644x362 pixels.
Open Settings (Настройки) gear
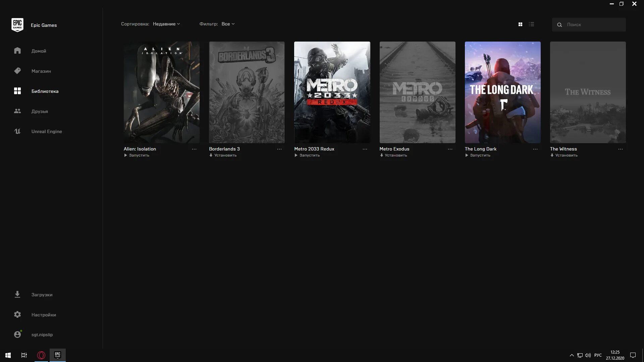[x=17, y=314]
